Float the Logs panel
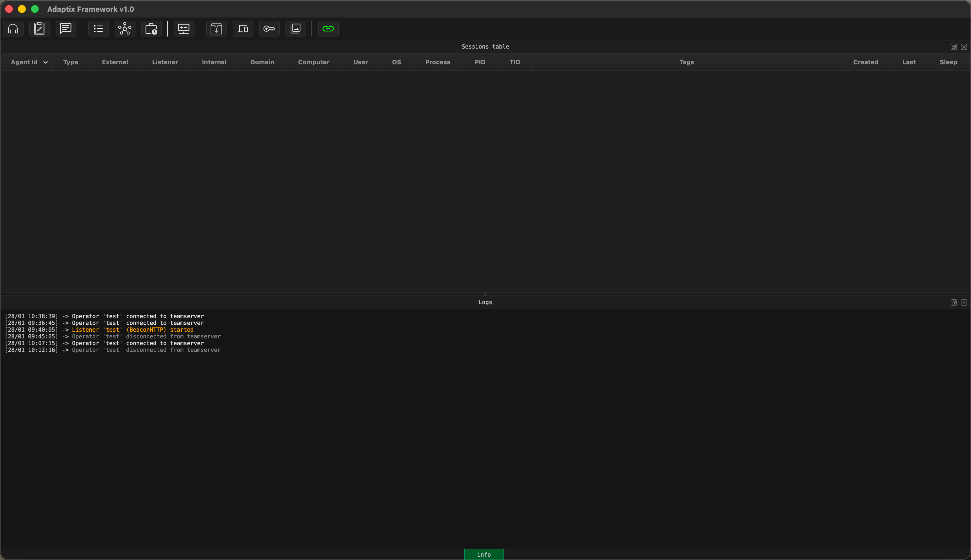971x560 pixels. [954, 303]
